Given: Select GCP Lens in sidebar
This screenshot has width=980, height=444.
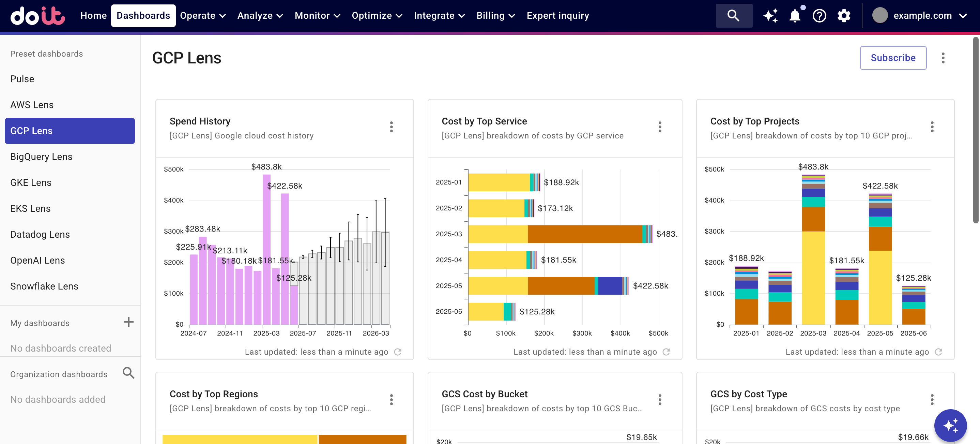Looking at the screenshot, I should pyautogui.click(x=70, y=131).
